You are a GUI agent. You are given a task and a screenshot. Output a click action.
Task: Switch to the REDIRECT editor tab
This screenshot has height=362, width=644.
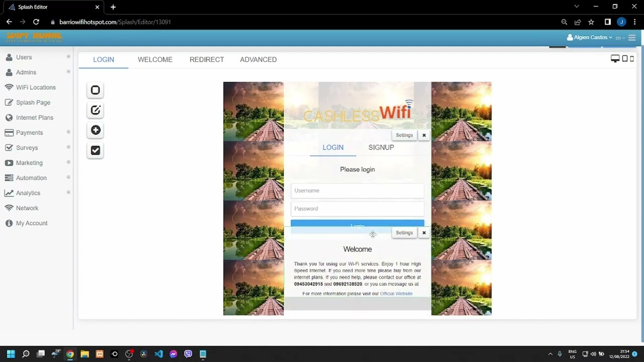point(207,59)
